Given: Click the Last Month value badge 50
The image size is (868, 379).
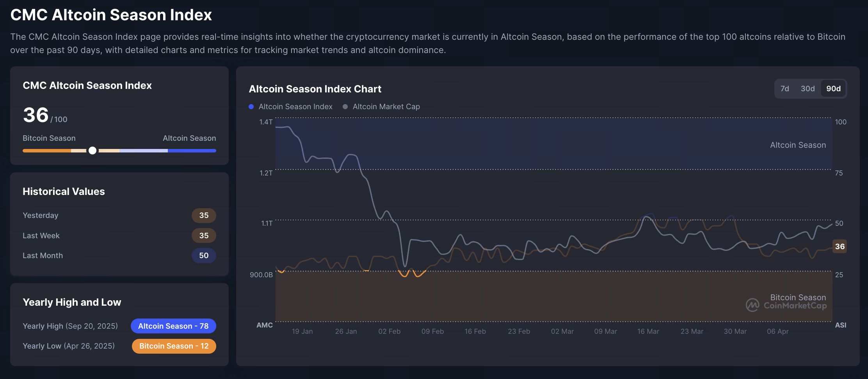Looking at the screenshot, I should 204,256.
